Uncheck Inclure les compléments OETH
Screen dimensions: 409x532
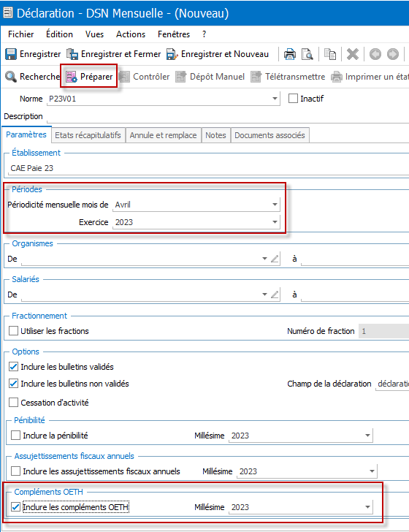(15, 507)
